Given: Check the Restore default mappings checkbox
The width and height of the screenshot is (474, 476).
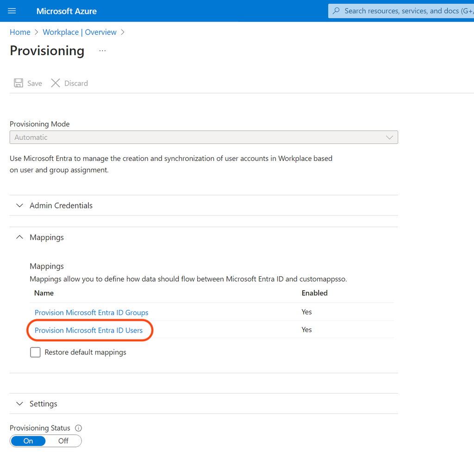Looking at the screenshot, I should point(35,352).
